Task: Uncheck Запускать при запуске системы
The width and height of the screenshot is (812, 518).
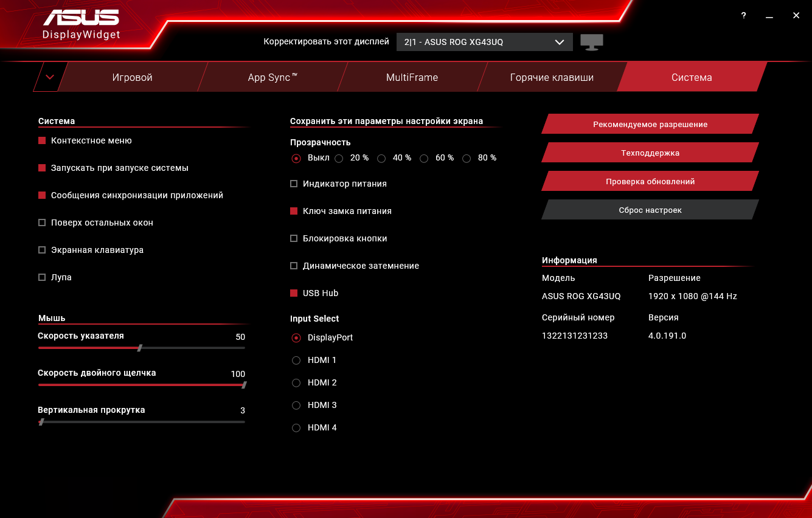Action: click(x=42, y=168)
